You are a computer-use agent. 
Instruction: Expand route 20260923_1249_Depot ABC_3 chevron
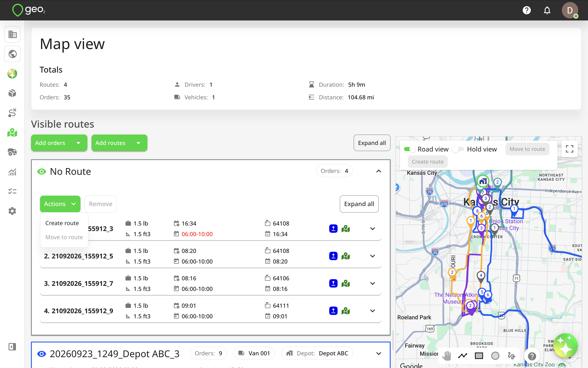[x=379, y=353]
